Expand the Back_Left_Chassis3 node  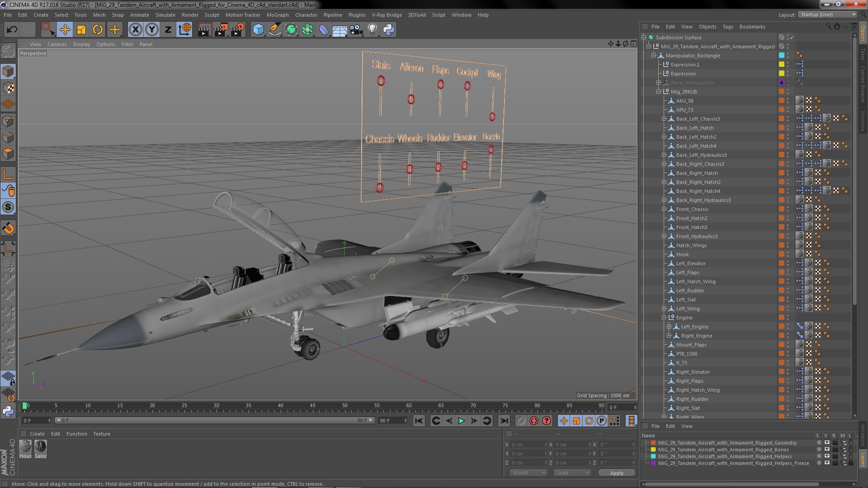pos(664,119)
